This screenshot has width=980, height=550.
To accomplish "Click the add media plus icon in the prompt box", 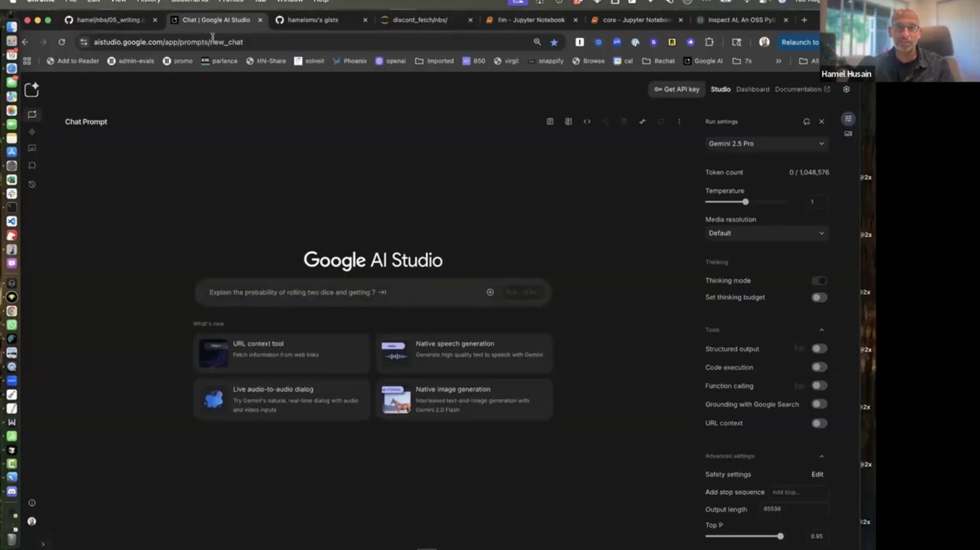I will click(490, 292).
